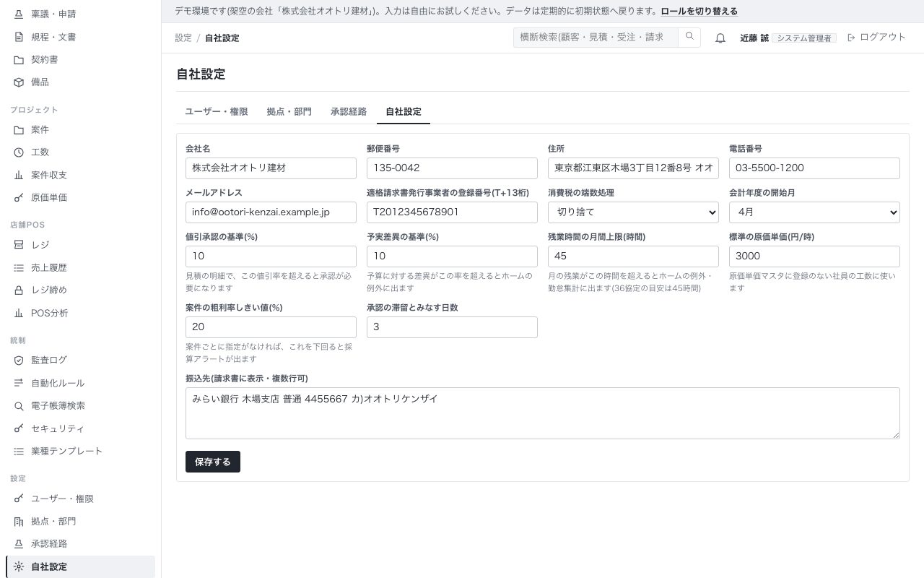Screen dimensions: 924x578
Task: Click the 会社名 input field
Action: pyautogui.click(x=271, y=168)
